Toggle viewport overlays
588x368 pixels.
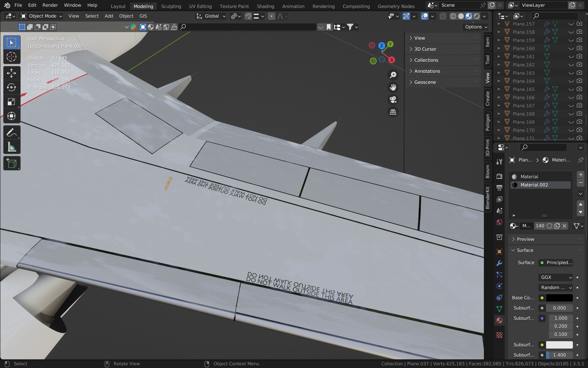coord(424,16)
